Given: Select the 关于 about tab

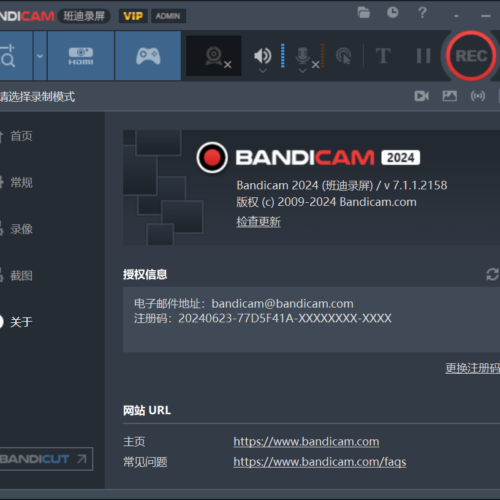Looking at the screenshot, I should pos(21,322).
